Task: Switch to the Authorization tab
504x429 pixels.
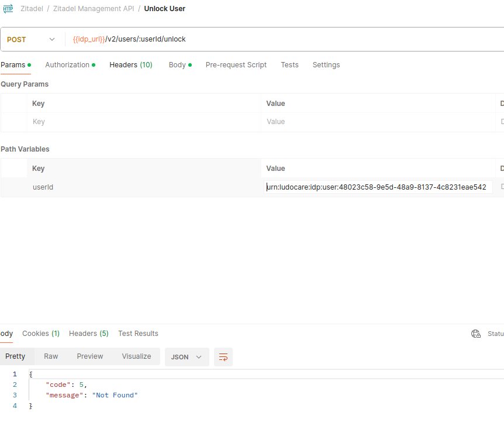Action: click(x=70, y=65)
